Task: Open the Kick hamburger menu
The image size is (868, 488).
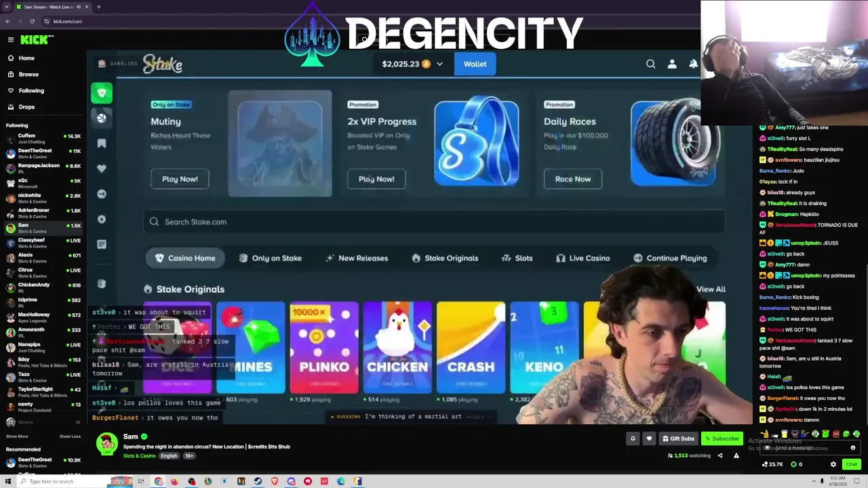Action: [x=11, y=40]
